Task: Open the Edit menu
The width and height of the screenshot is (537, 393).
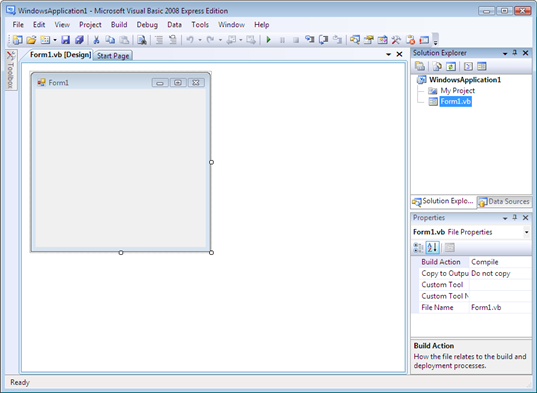Action: coord(39,25)
